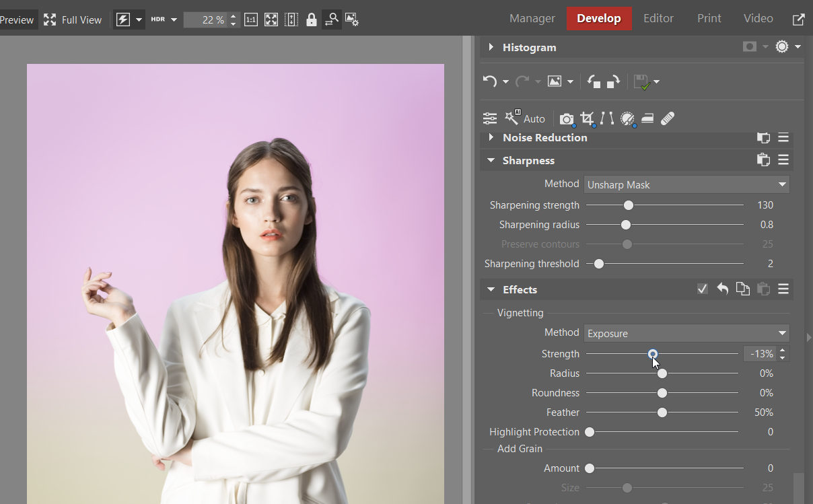This screenshot has height=504, width=813.
Task: Toggle the zoom lock padlock
Action: click(311, 20)
